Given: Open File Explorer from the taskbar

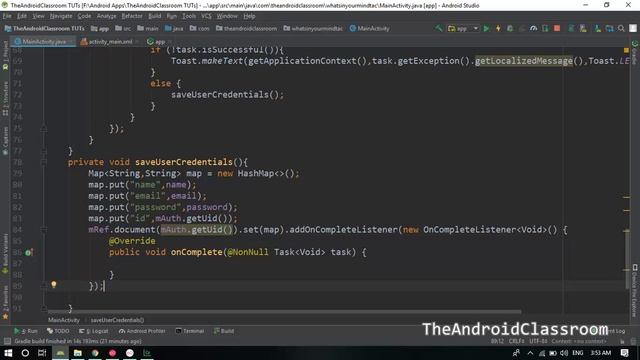Looking at the screenshot, I should pyautogui.click(x=78, y=353).
